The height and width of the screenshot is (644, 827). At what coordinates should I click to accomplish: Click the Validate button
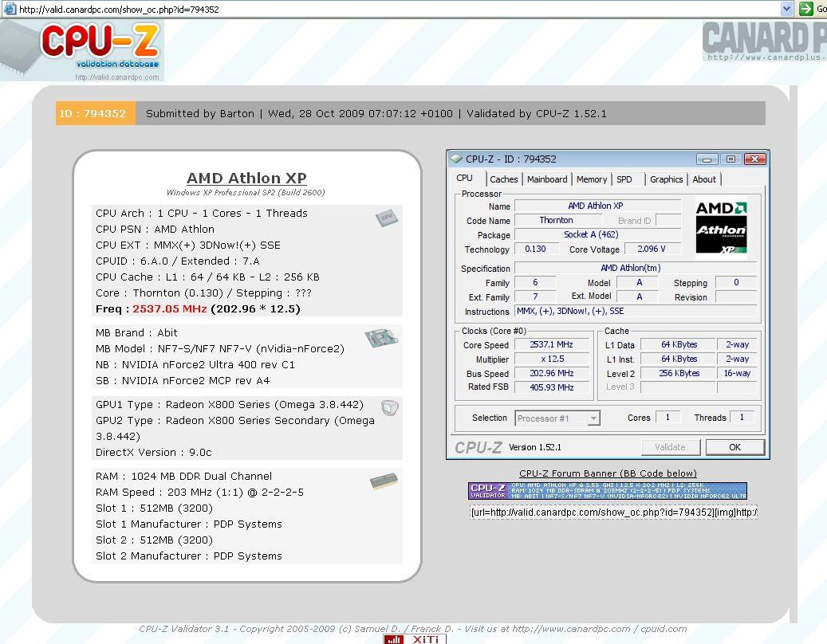[x=671, y=447]
